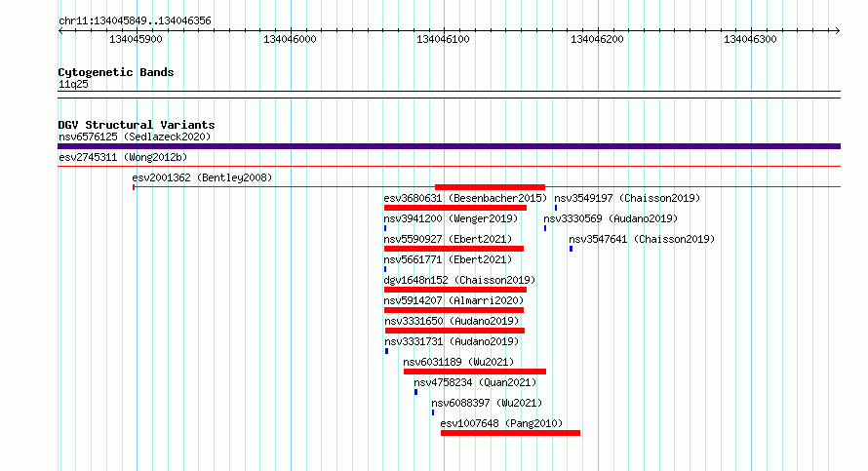The height and width of the screenshot is (471, 868).
Task: Select the purple nsv6576125 variant bar
Action: 449,146
